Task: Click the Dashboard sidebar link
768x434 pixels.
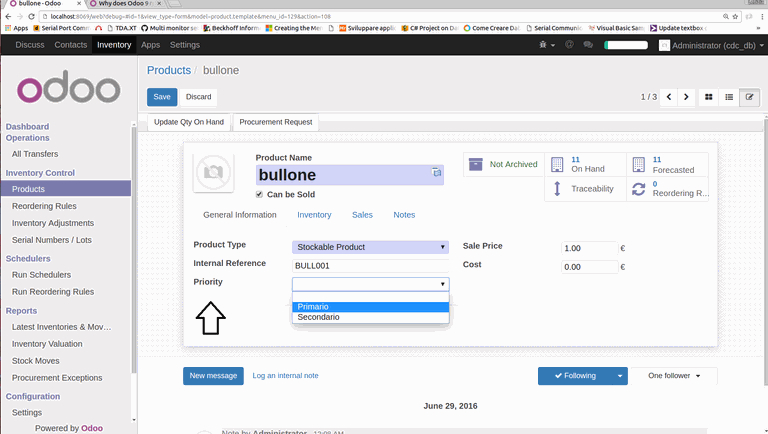Action: tap(27, 126)
